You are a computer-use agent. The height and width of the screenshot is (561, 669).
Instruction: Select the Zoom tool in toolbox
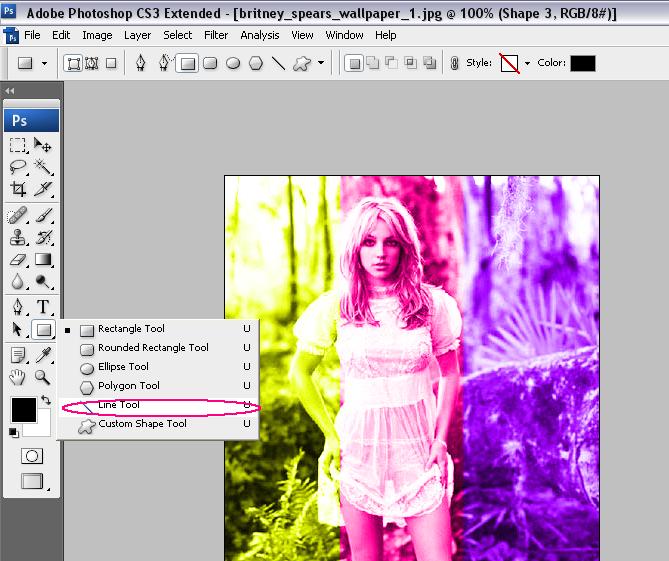click(43, 377)
